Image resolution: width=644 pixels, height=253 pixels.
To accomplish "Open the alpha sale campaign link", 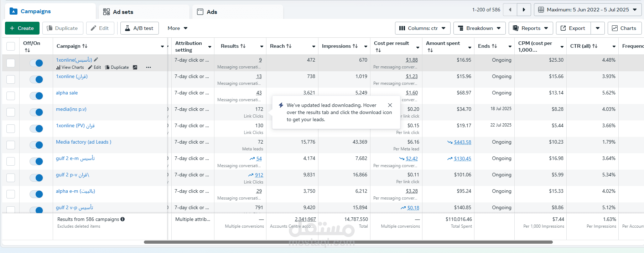I will pos(67,93).
